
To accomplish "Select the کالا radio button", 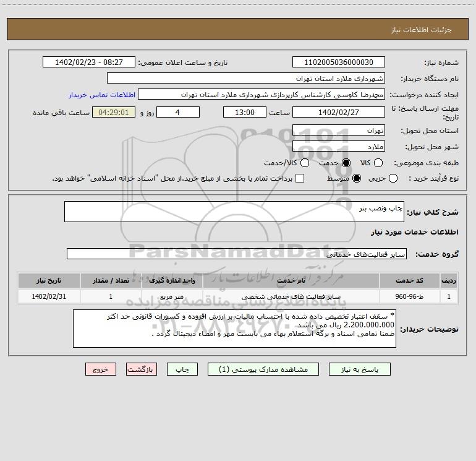I will point(378,163).
